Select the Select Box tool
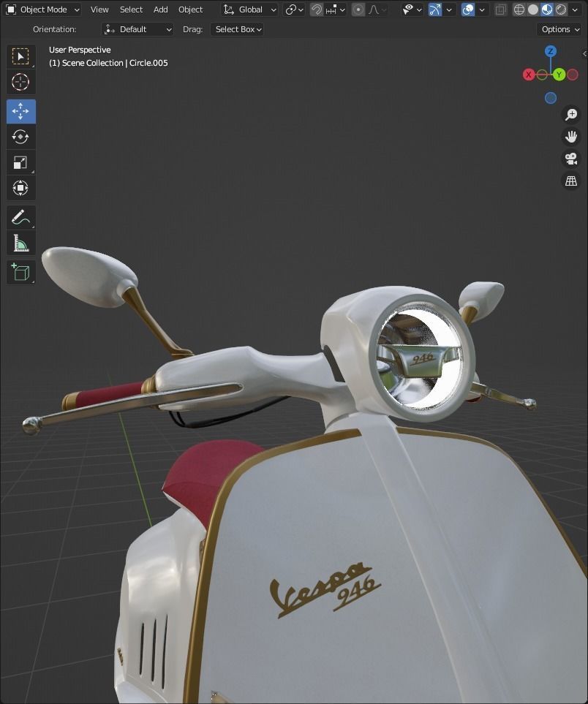Image resolution: width=588 pixels, height=704 pixels. (20, 56)
